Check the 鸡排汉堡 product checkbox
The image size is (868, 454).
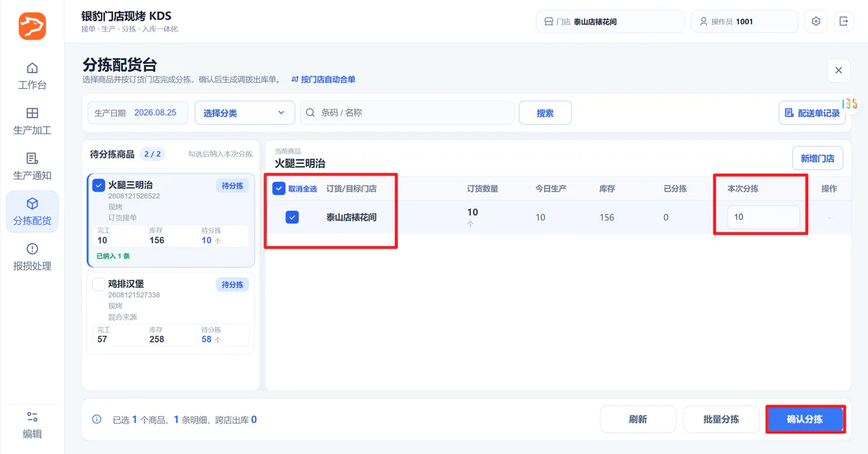pyautogui.click(x=98, y=284)
